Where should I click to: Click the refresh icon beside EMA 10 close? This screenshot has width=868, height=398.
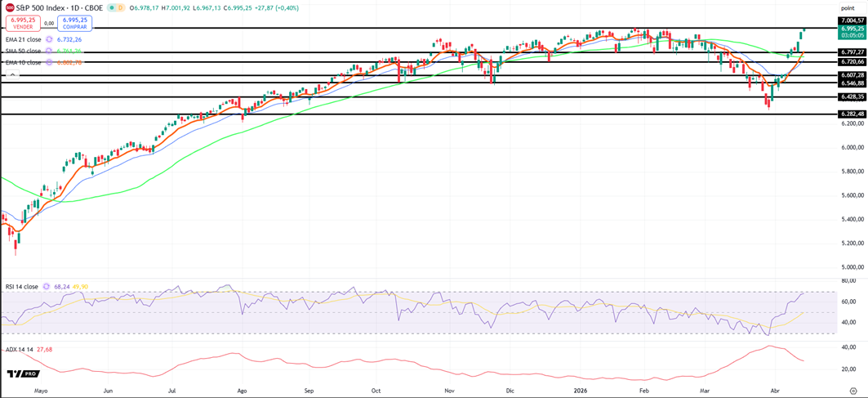(49, 63)
